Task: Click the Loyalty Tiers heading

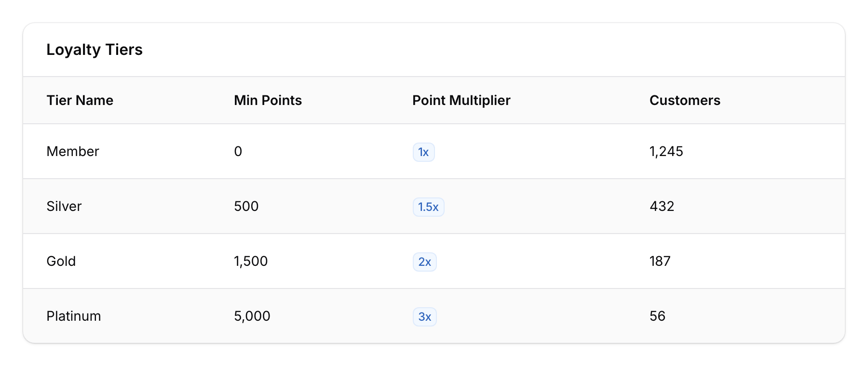Action: [95, 50]
